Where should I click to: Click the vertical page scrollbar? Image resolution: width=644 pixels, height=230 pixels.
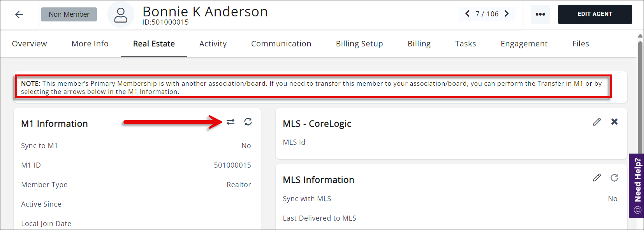pos(640,97)
